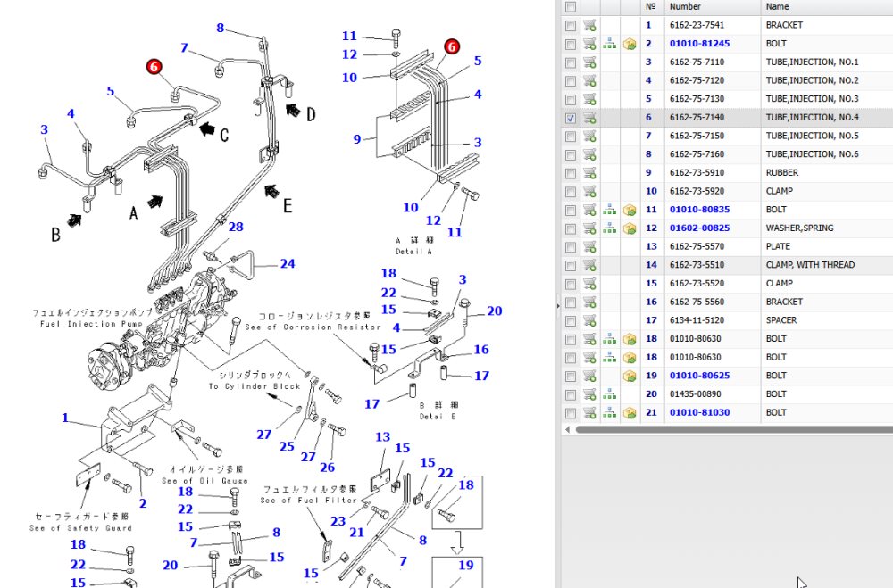Open structure tree icon for bolt 01435-00890
The width and height of the screenshot is (893, 588).
(x=609, y=394)
